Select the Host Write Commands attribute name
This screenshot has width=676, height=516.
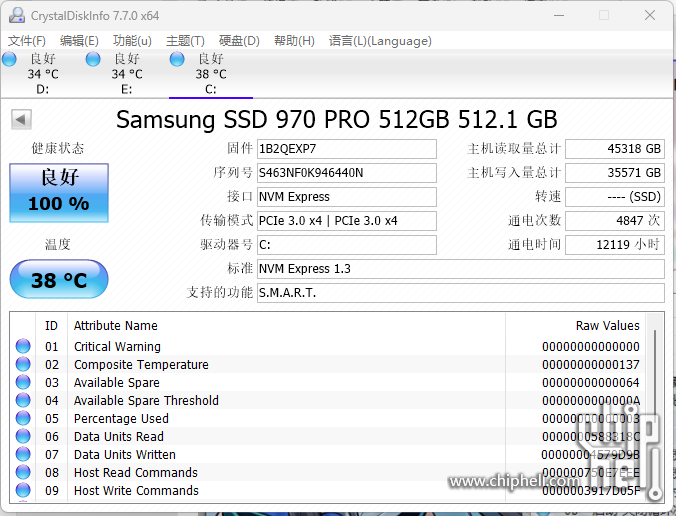[136, 491]
